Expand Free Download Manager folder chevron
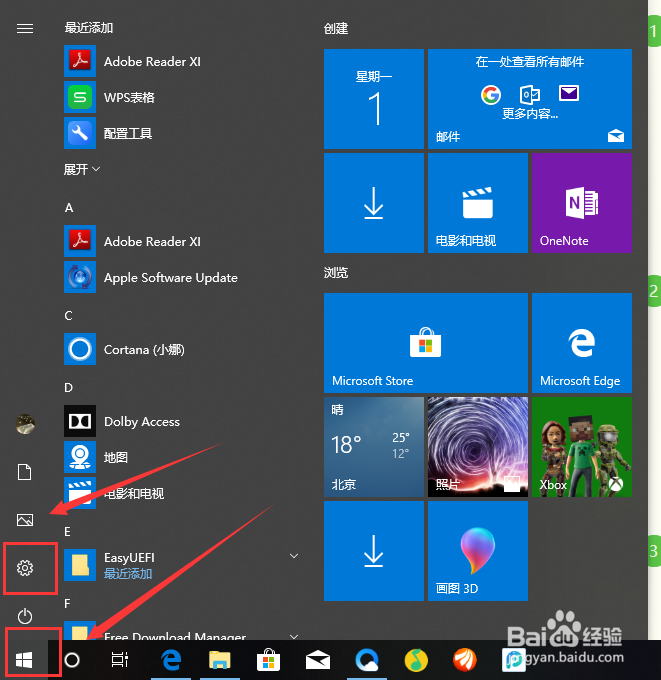Screen dimensions: 661x680 tap(294, 637)
